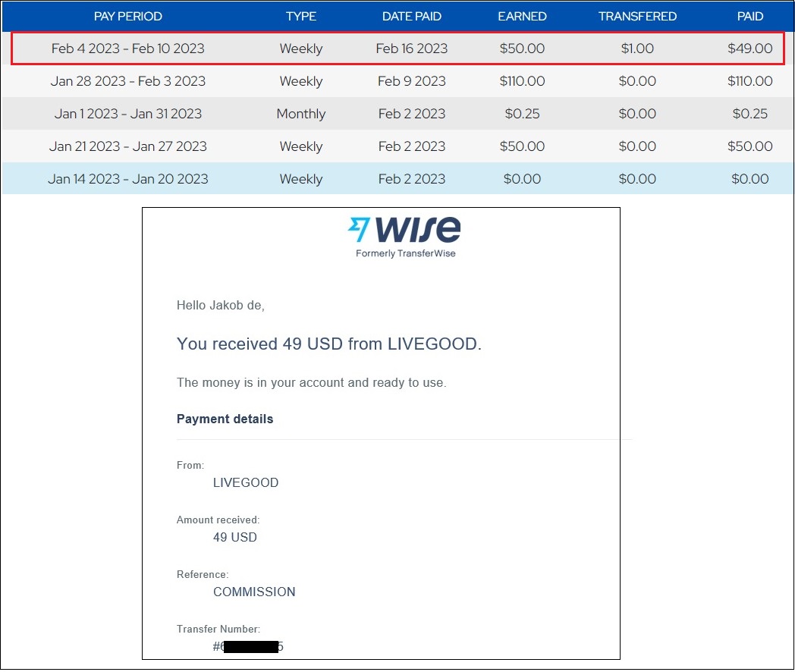
Task: Click the $49.00 paid amount
Action: 750,48
